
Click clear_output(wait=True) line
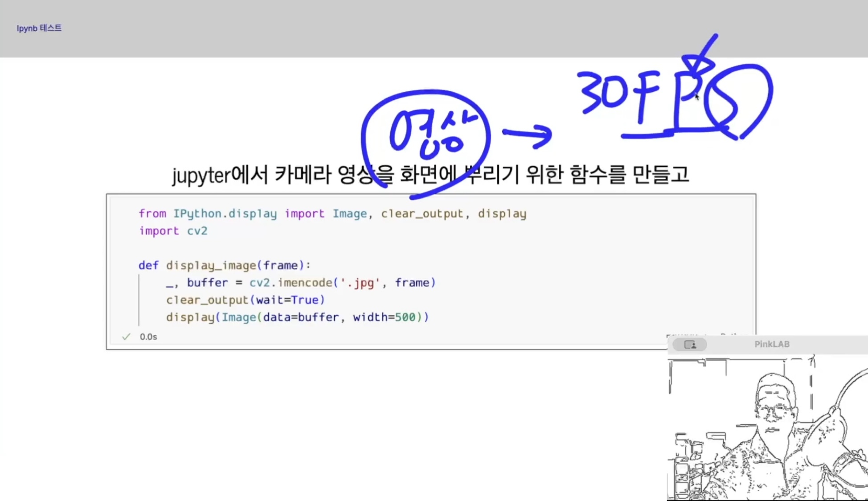click(245, 300)
